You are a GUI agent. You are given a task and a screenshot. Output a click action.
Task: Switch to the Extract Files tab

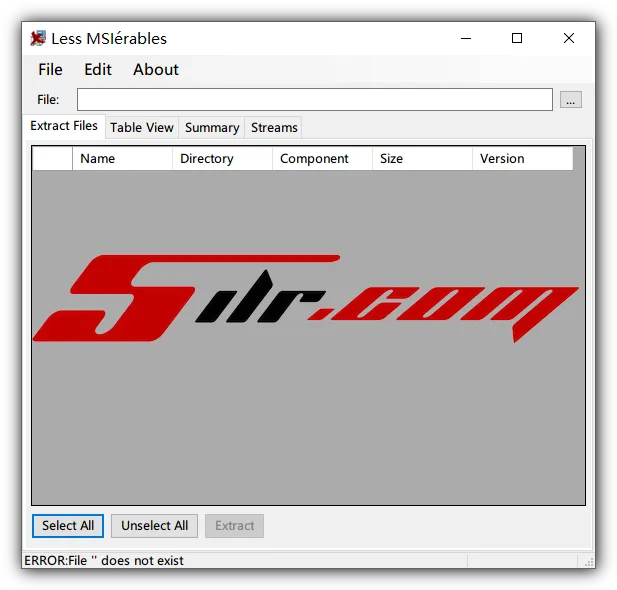[64, 126]
